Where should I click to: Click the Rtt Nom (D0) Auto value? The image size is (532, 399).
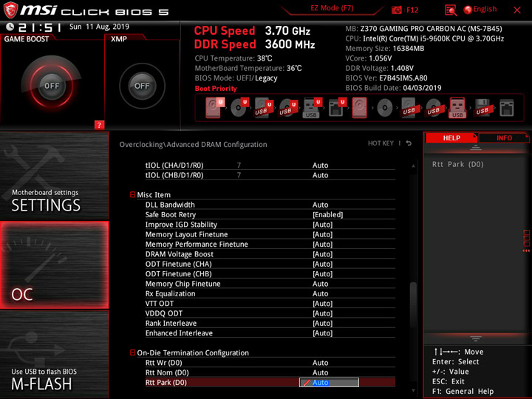pyautogui.click(x=320, y=372)
